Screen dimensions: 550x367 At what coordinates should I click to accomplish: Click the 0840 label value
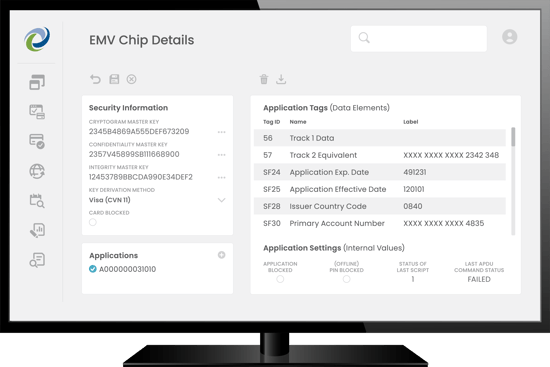(412, 206)
